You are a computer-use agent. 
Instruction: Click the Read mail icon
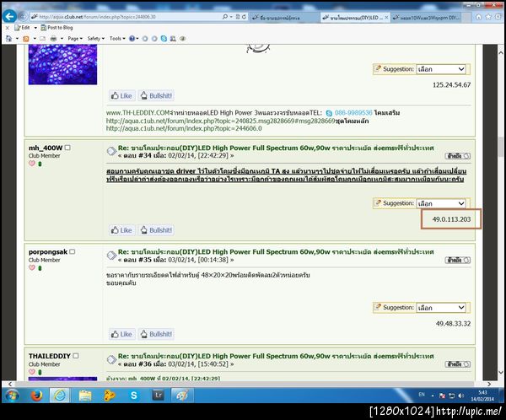(x=42, y=39)
